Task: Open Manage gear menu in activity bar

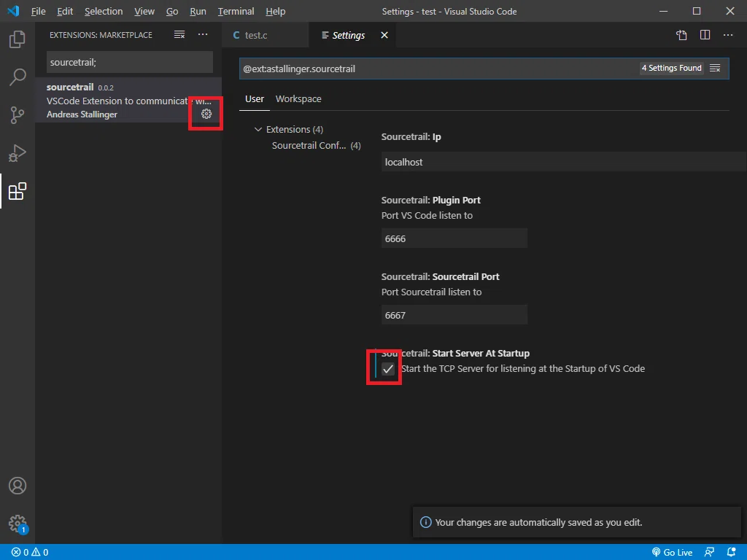Action: (18, 524)
